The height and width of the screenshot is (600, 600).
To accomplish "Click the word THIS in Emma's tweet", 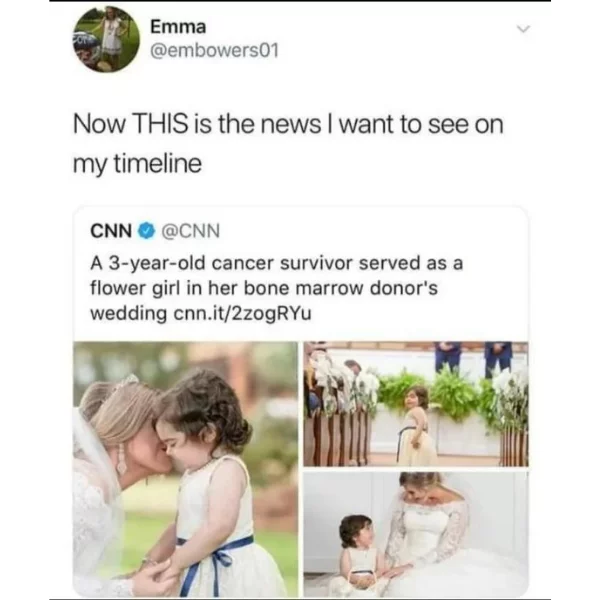I will point(160,125).
